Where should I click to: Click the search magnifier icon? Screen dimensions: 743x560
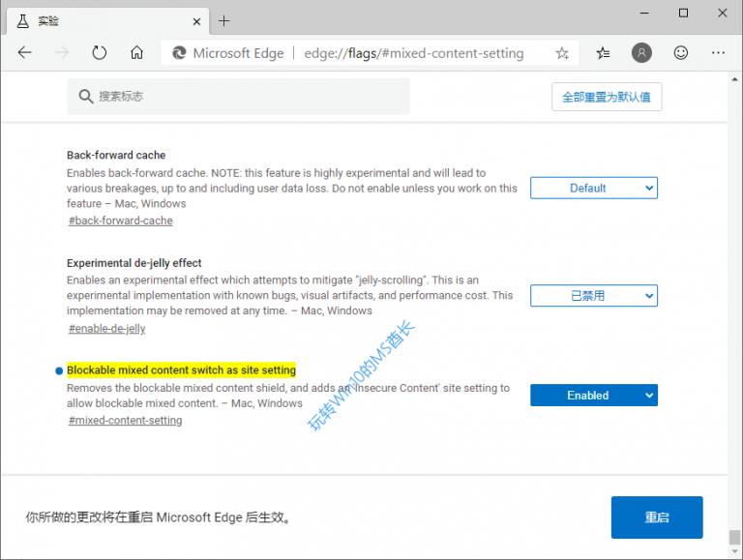click(x=85, y=96)
